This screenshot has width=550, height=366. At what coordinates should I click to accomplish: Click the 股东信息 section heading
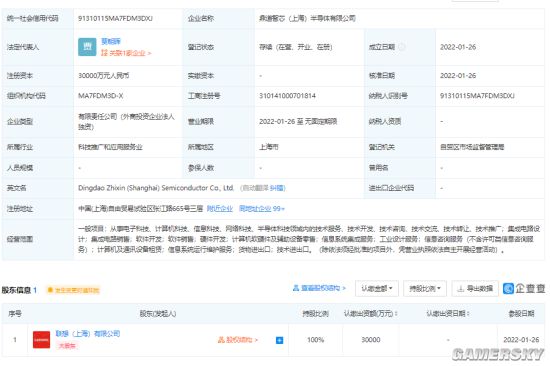[16, 290]
